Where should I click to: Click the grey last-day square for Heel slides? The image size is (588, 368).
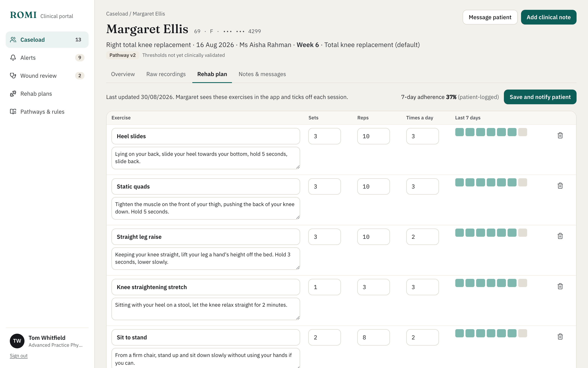pyautogui.click(x=522, y=132)
